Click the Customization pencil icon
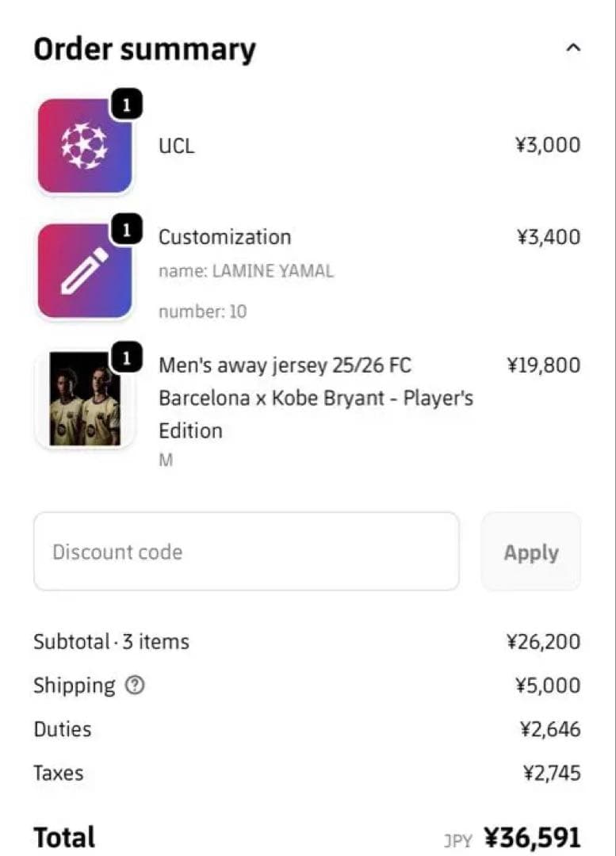 85,271
